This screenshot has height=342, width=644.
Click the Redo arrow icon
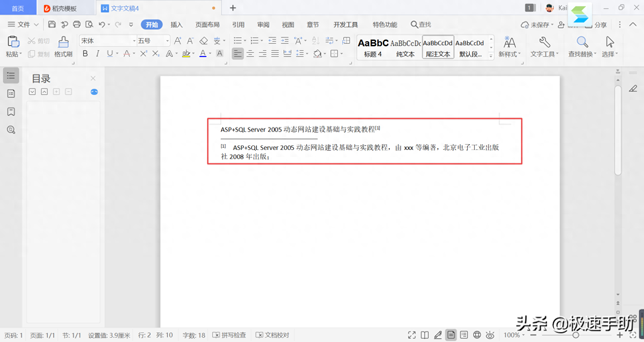118,24
